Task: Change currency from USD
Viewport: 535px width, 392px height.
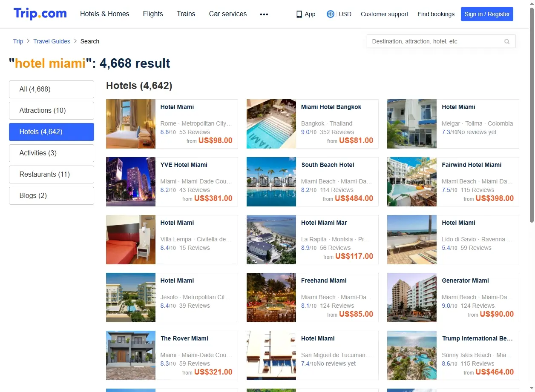Action: coord(345,14)
